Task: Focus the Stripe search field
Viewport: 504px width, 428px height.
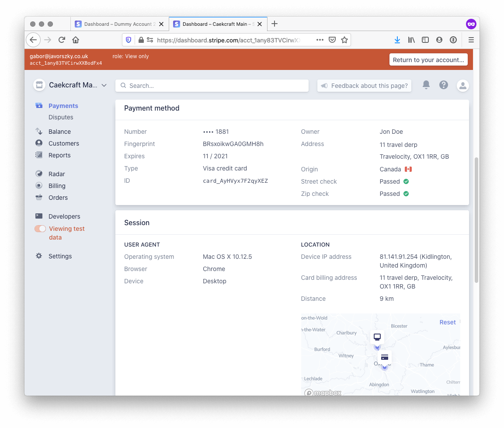Action: click(x=212, y=86)
